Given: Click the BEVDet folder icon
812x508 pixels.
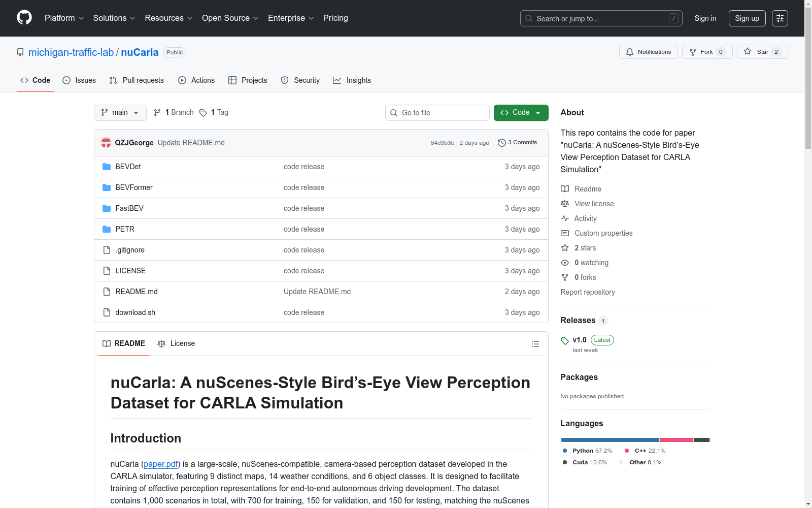Looking at the screenshot, I should [107, 167].
